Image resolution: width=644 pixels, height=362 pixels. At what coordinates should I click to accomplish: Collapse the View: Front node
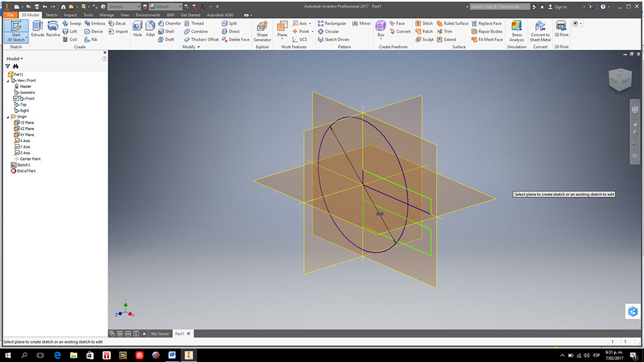click(x=8, y=81)
